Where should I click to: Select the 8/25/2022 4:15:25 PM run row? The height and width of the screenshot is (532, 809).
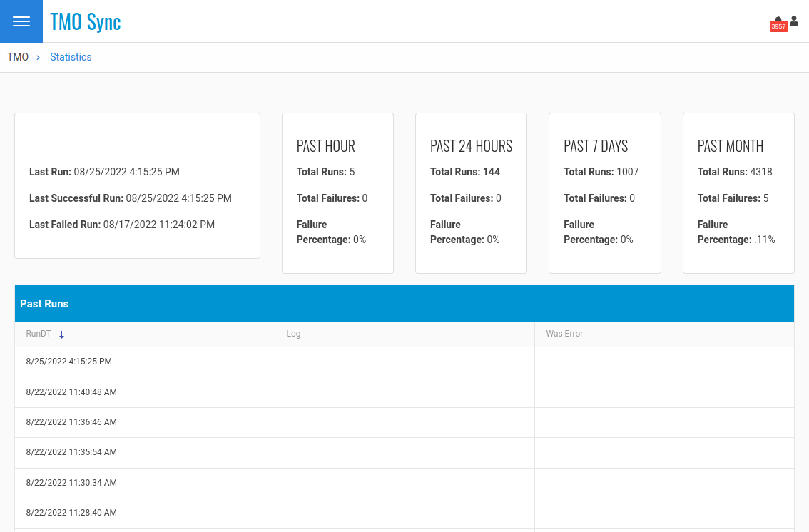[69, 362]
